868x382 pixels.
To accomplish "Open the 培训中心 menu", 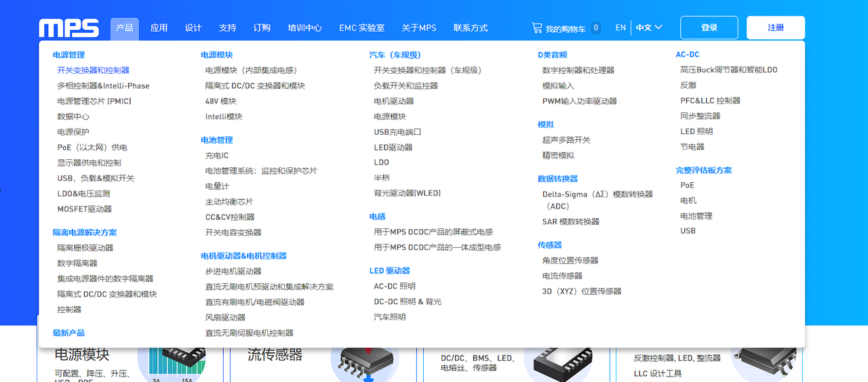I will [304, 28].
